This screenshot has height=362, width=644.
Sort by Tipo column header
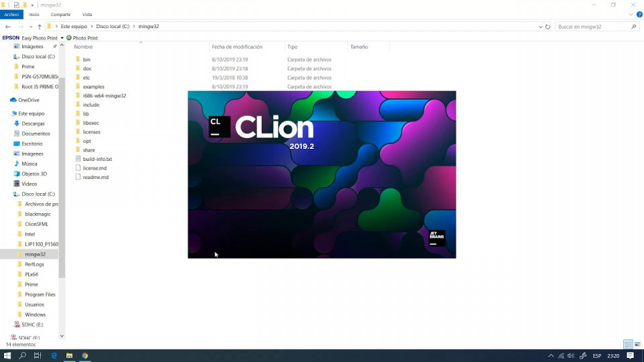pos(292,47)
